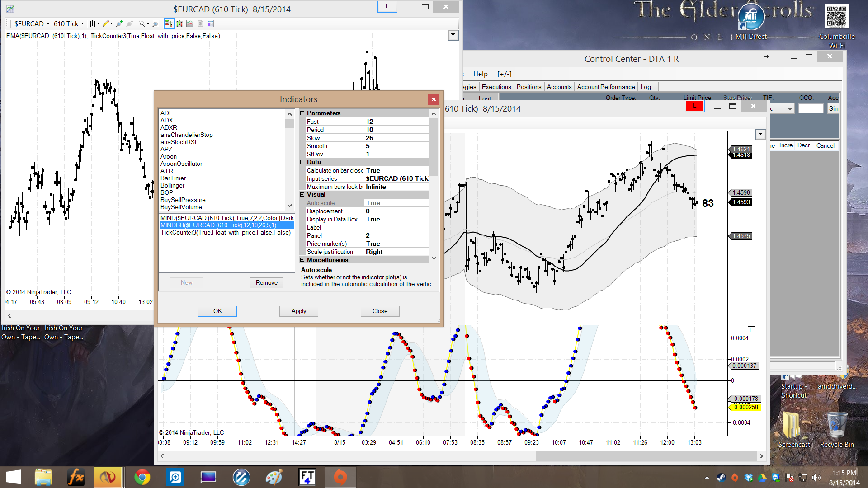This screenshot has height=488, width=868.
Task: Collapse the Parameters section
Action: tap(302, 113)
